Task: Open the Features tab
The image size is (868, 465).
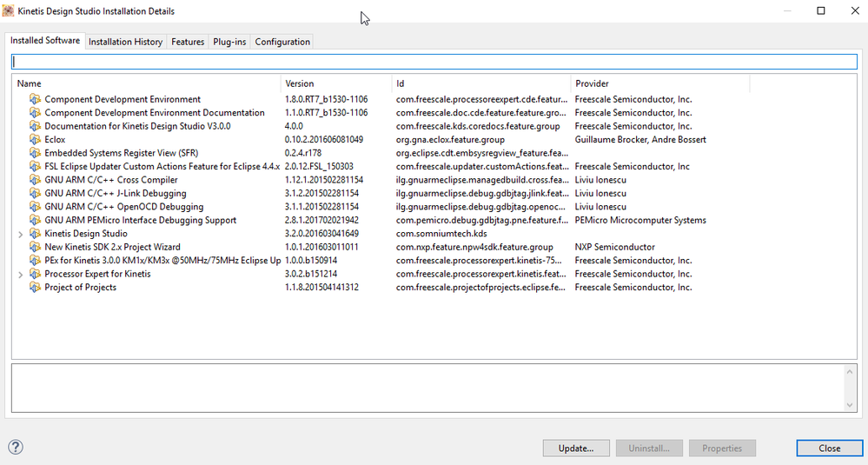Action: pos(188,42)
